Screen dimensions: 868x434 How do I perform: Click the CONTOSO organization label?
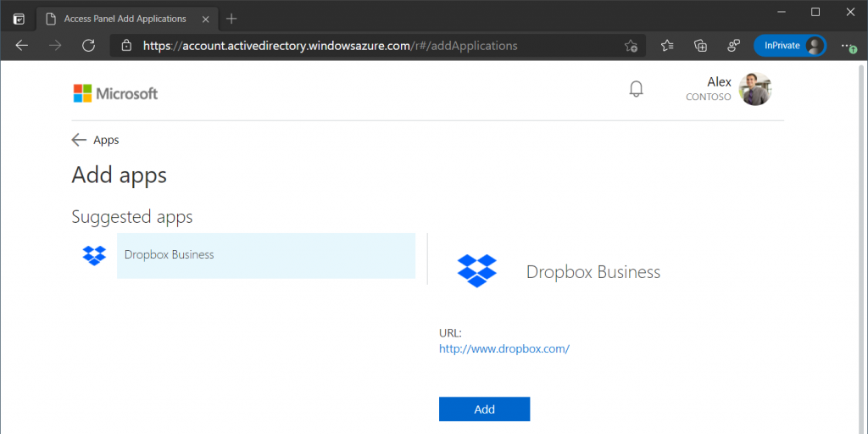[x=708, y=97]
